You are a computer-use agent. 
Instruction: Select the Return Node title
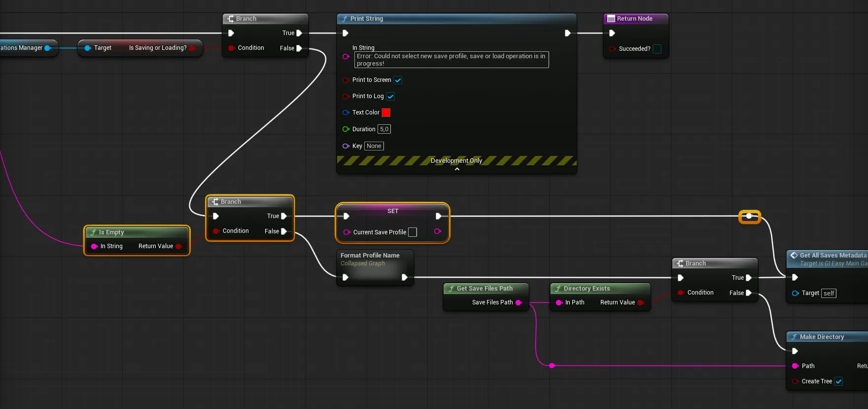635,19
